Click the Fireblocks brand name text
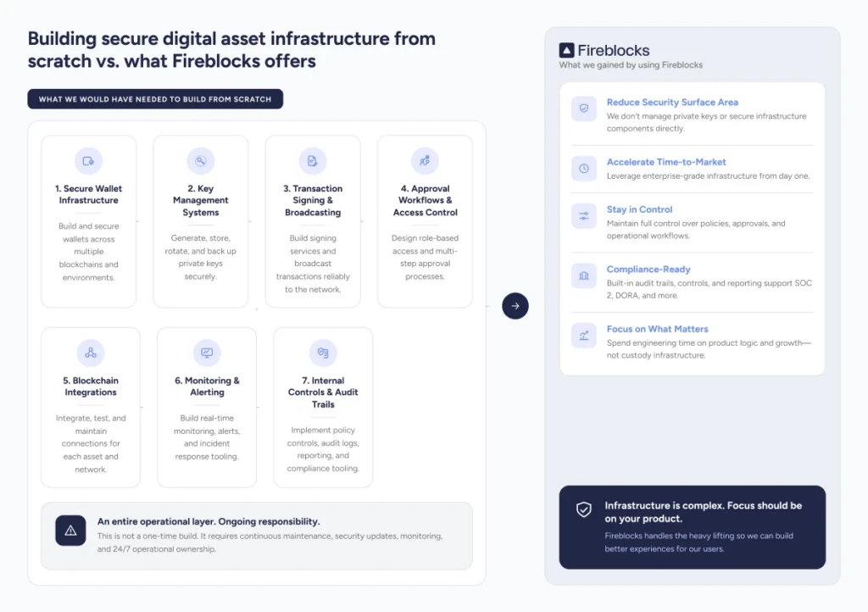868x612 pixels. pos(614,50)
